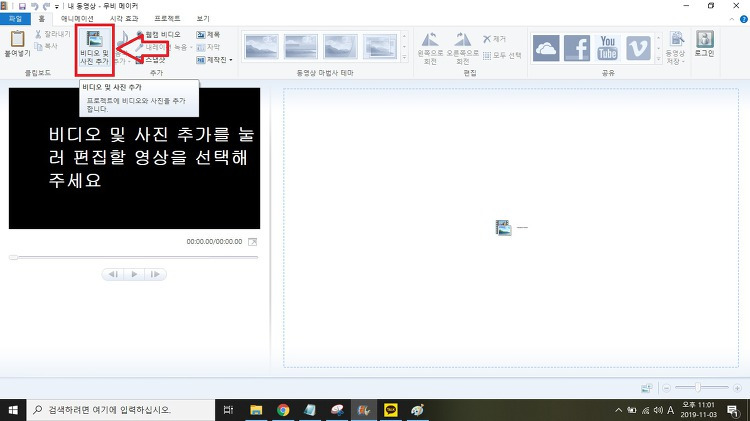Share to Vimeo
This screenshot has height=421, width=750.
639,48
